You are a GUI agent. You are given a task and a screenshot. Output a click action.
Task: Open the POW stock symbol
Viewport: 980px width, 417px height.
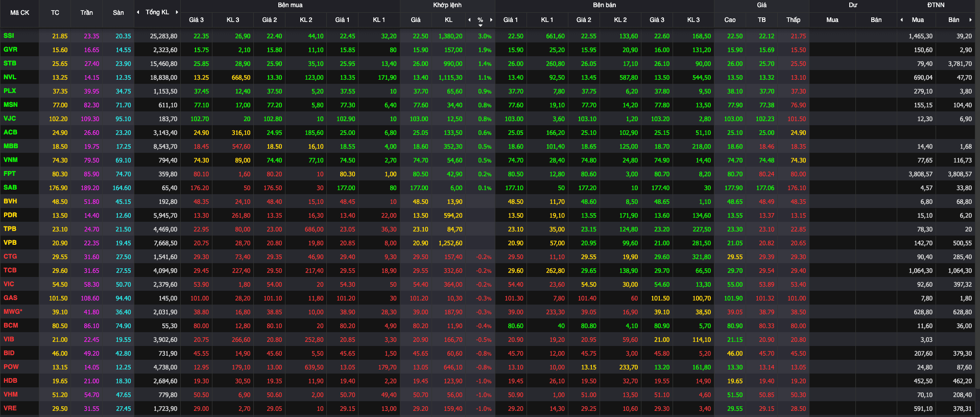click(11, 367)
